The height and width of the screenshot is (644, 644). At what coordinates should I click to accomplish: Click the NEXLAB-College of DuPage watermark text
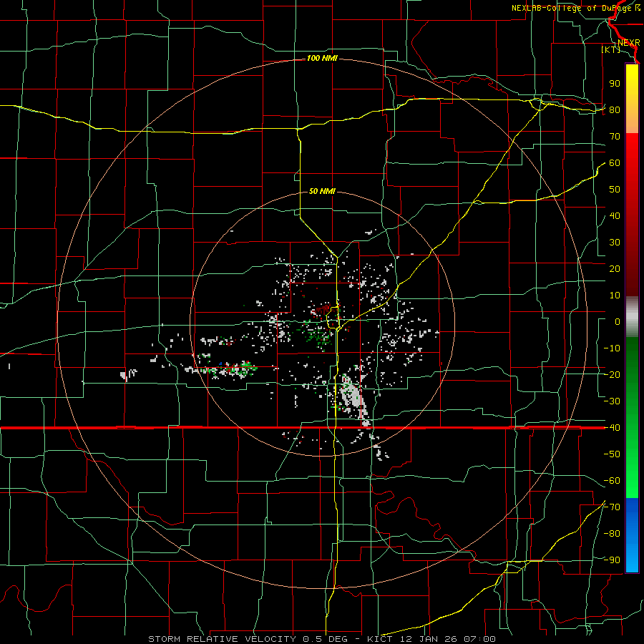pyautogui.click(x=575, y=8)
